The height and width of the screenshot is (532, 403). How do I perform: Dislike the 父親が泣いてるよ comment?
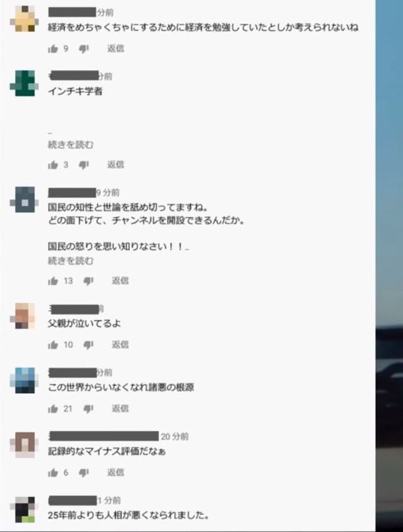coord(88,345)
